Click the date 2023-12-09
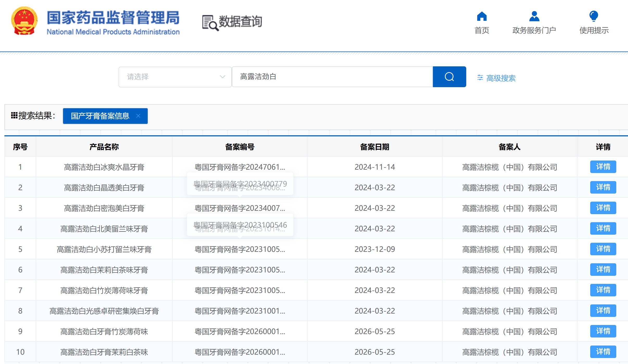This screenshot has height=364, width=628. [x=375, y=249]
